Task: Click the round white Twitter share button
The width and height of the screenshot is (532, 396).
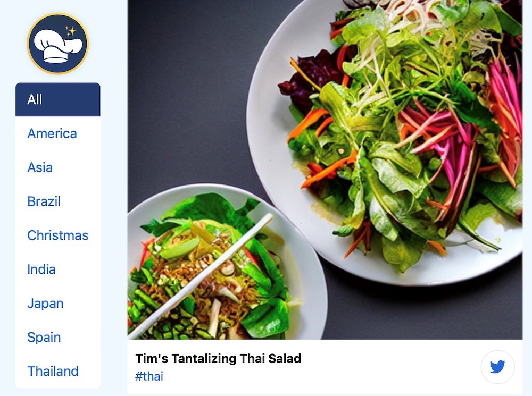Action: [x=497, y=367]
